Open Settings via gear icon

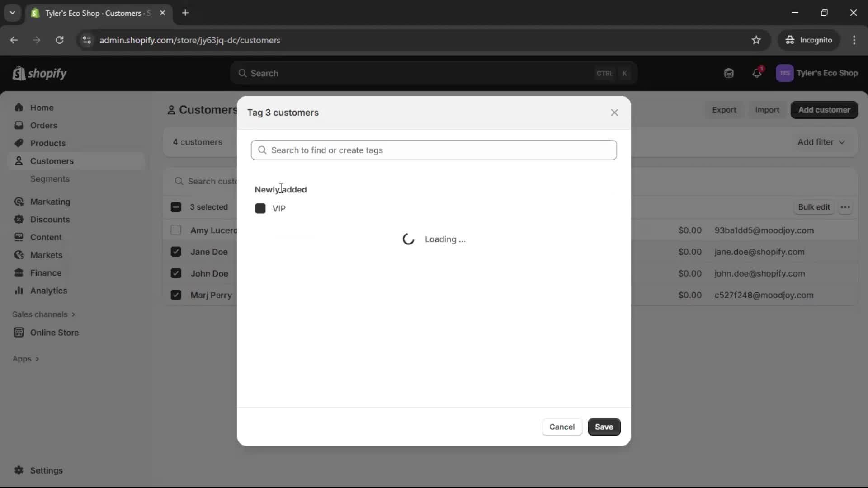(19, 470)
